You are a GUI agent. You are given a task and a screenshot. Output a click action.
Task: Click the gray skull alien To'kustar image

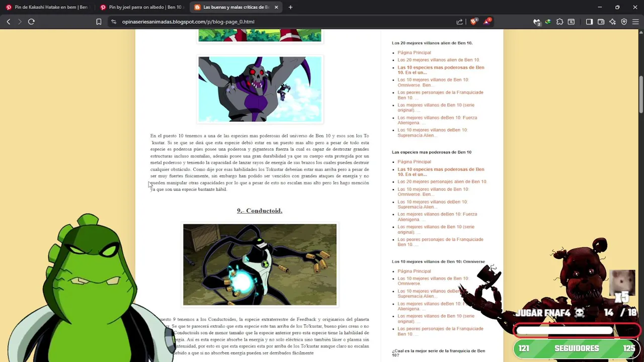tap(260, 89)
